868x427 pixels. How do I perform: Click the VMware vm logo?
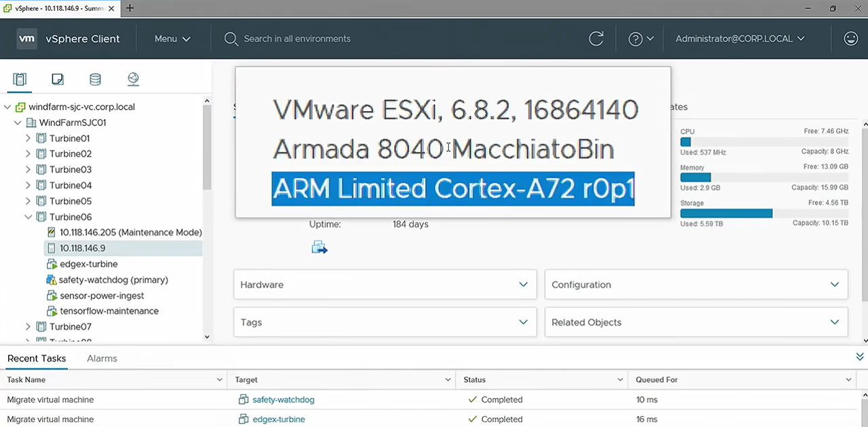tap(27, 39)
